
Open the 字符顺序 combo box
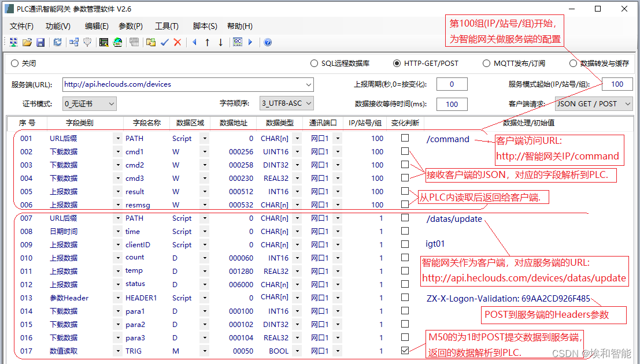(x=286, y=103)
